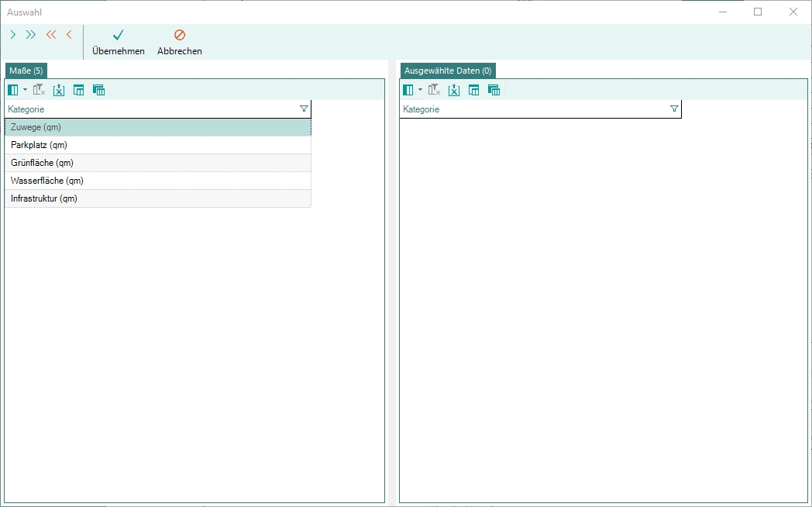Clear filters icon in the Maße toolbar
Image resolution: width=812 pixels, height=507 pixels.
tap(40, 90)
